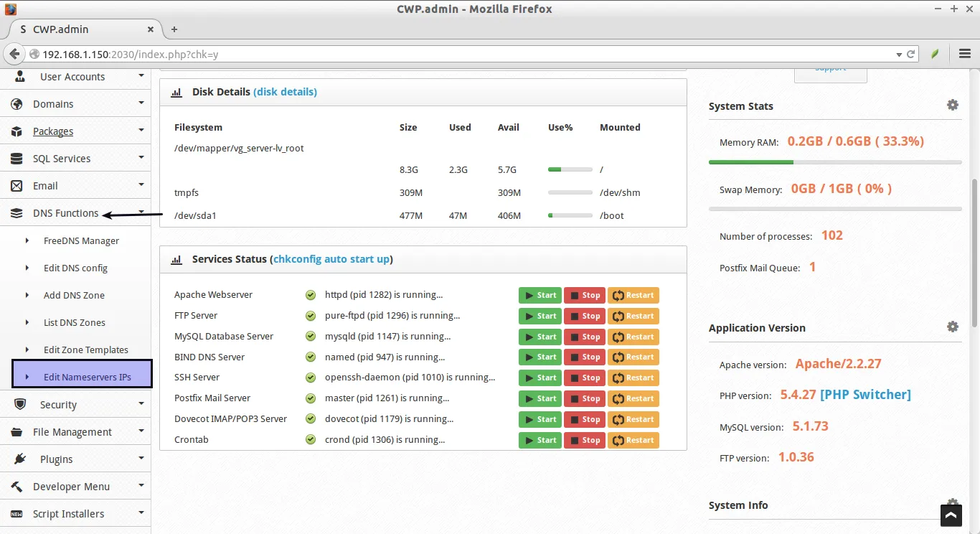Open List DNS Zones
980x534 pixels.
tap(74, 323)
